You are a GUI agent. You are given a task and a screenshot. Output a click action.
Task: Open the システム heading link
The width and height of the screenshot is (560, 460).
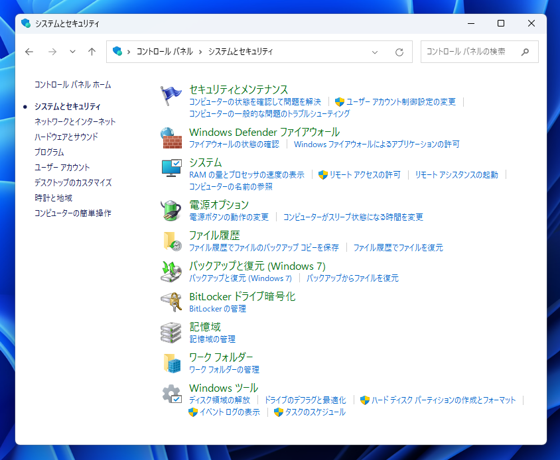pos(206,162)
